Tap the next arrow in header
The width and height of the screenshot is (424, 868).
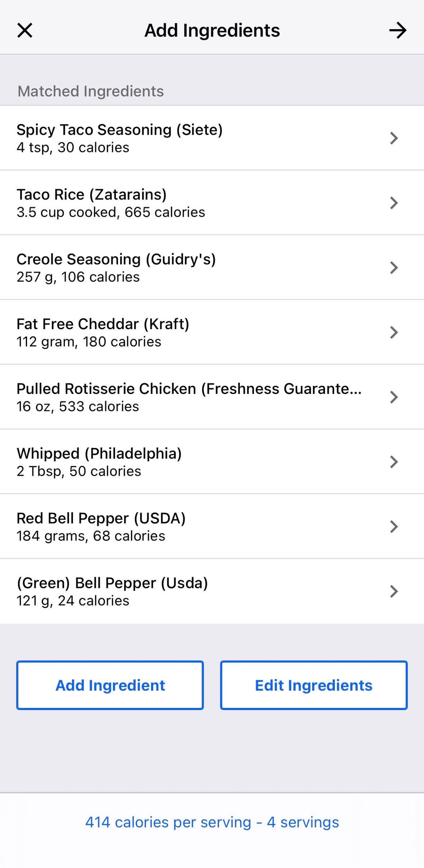coord(398,30)
